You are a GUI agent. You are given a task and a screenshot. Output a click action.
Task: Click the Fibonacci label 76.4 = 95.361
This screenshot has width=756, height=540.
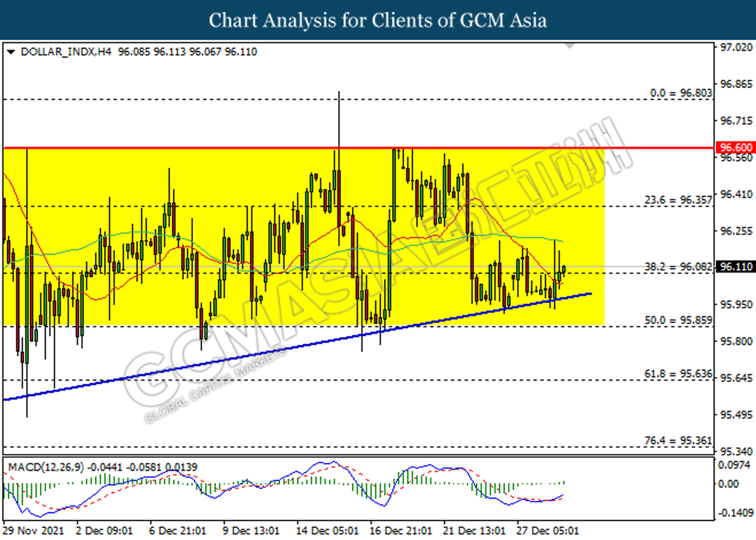(678, 440)
